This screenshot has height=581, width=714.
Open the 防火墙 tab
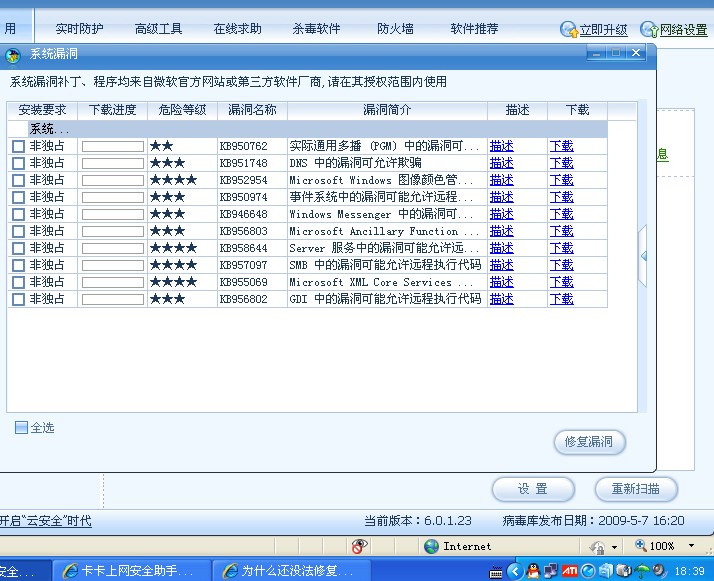click(x=395, y=29)
